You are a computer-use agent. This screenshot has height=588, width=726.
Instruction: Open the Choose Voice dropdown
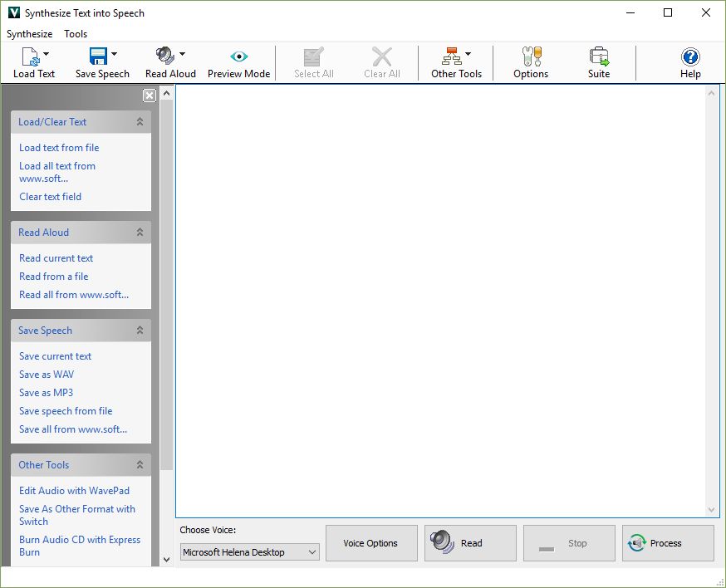311,551
